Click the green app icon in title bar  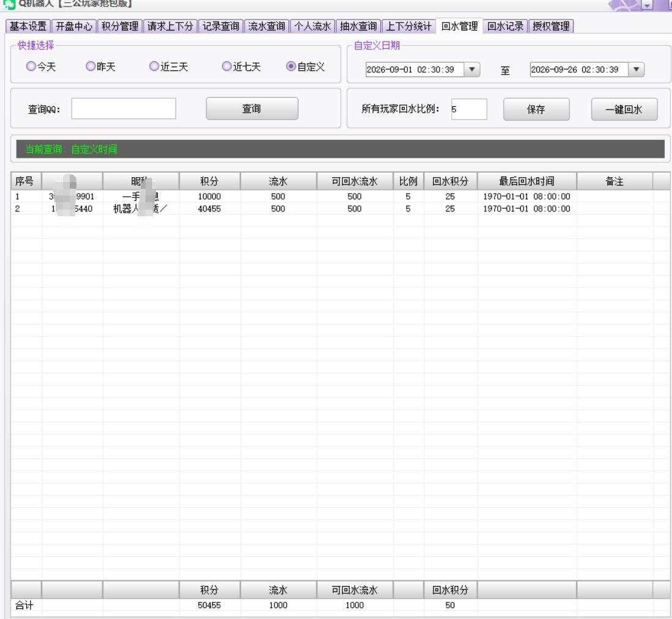point(9,4)
